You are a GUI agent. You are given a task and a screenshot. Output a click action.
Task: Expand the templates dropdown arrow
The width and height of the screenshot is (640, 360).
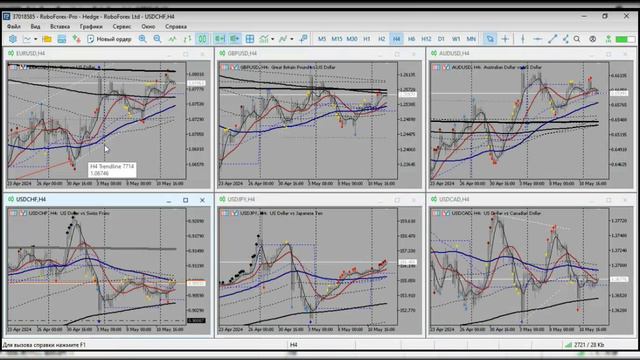pos(292,39)
